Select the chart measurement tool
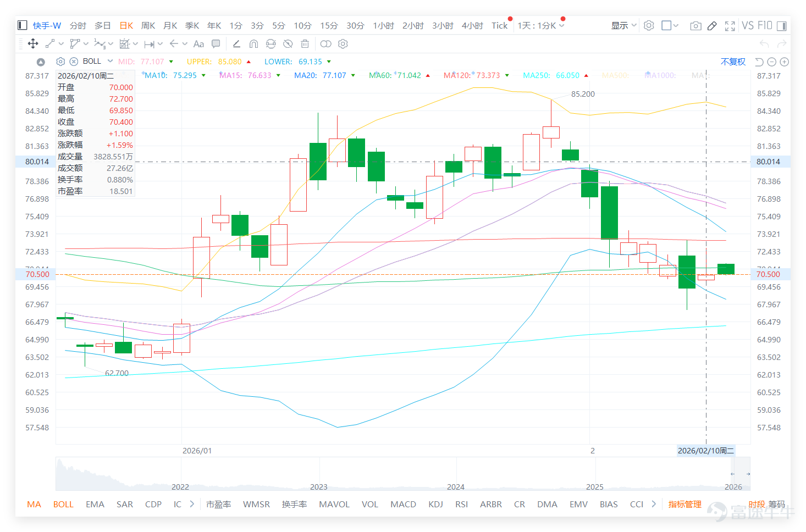 click(x=125, y=44)
